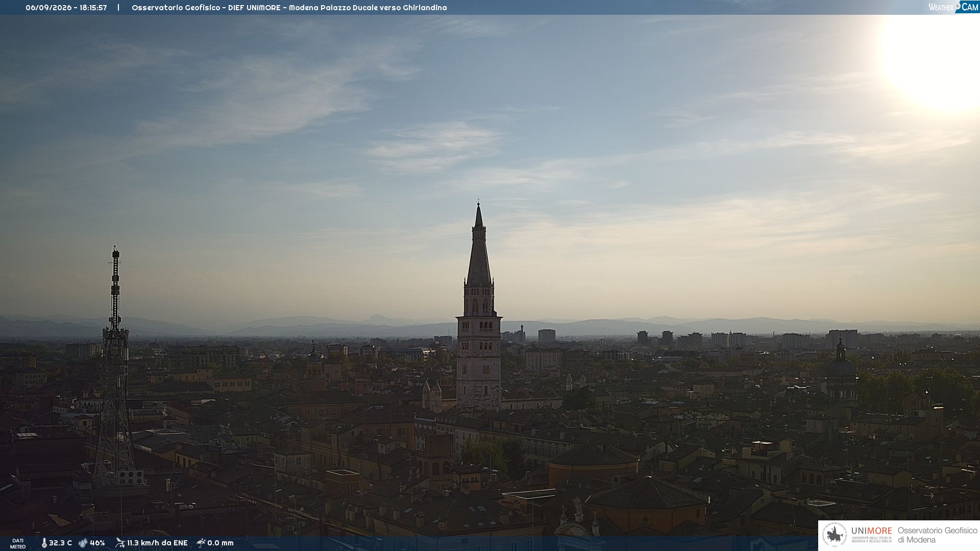The width and height of the screenshot is (980, 551).
Task: Click the 32.3 C temperature reading
Action: point(60,543)
